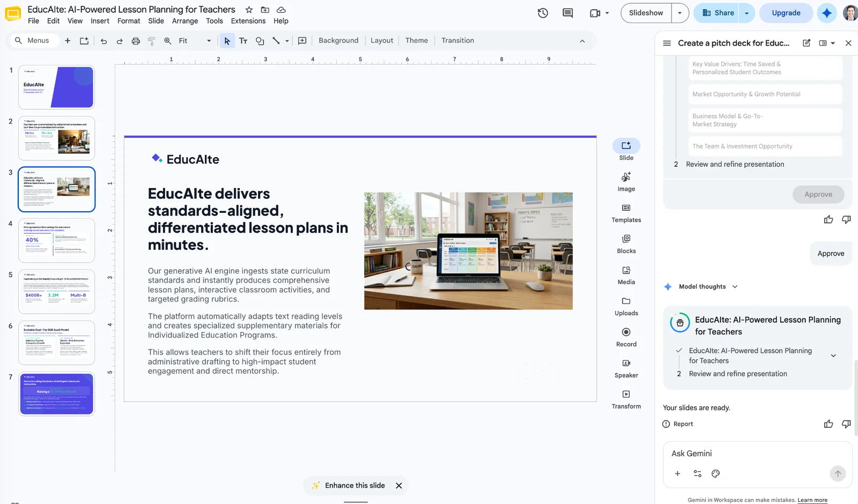Select the shape tool

[260, 41]
